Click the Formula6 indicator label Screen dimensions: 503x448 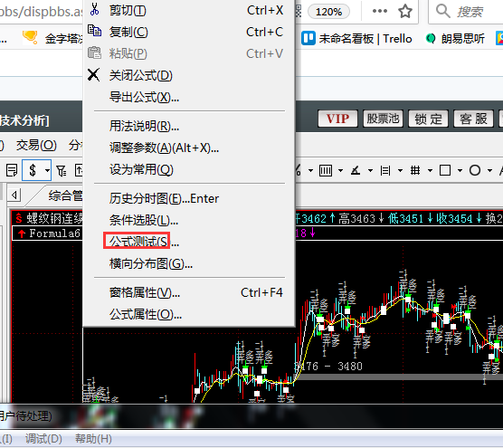(x=54, y=234)
